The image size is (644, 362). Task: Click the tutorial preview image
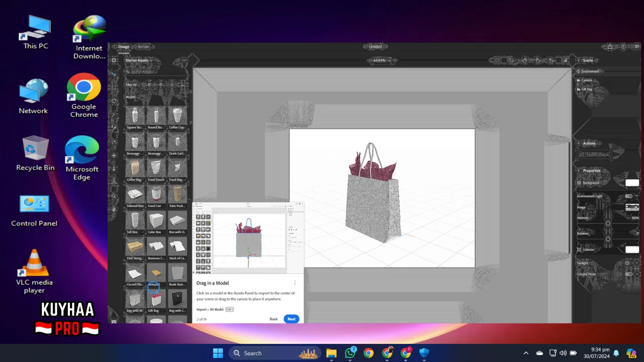tap(248, 238)
